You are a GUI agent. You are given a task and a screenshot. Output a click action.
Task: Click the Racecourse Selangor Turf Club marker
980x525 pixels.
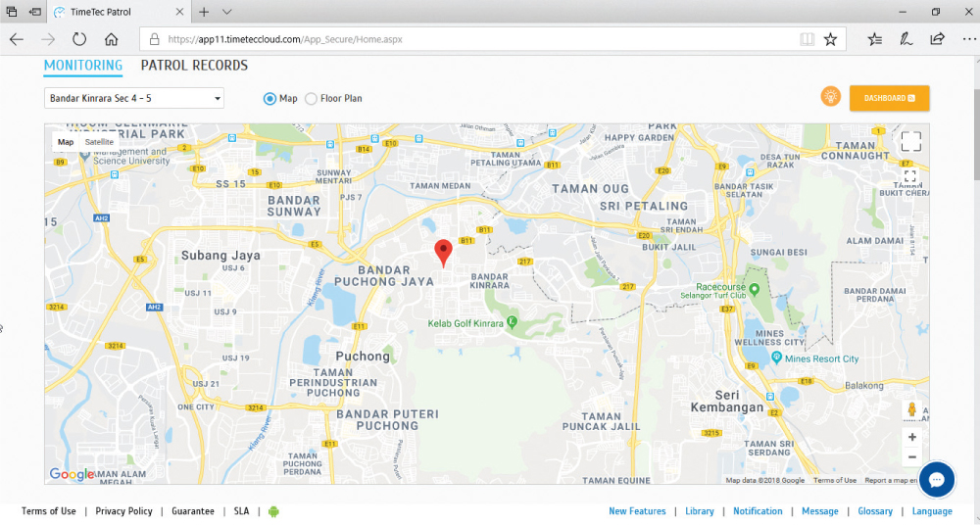click(x=754, y=289)
